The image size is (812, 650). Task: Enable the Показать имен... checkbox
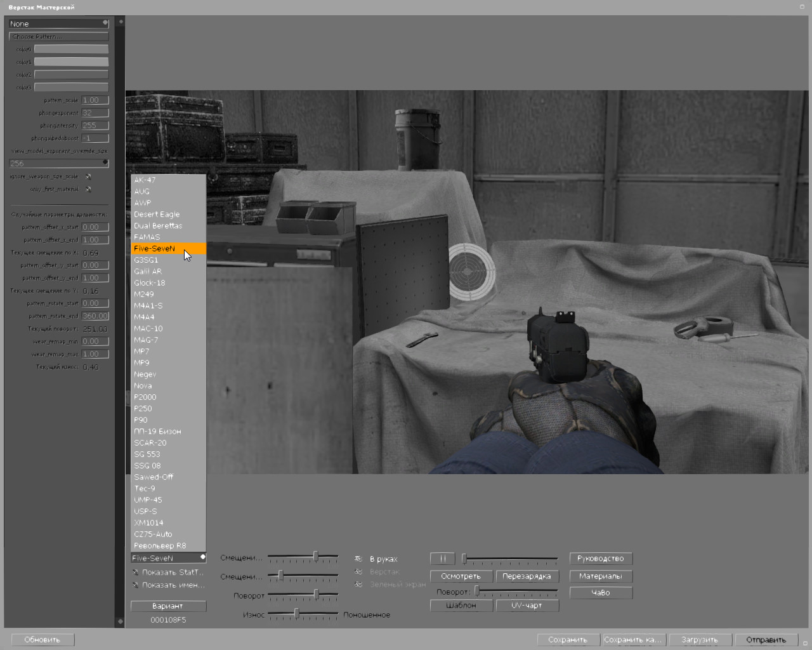tap(135, 585)
